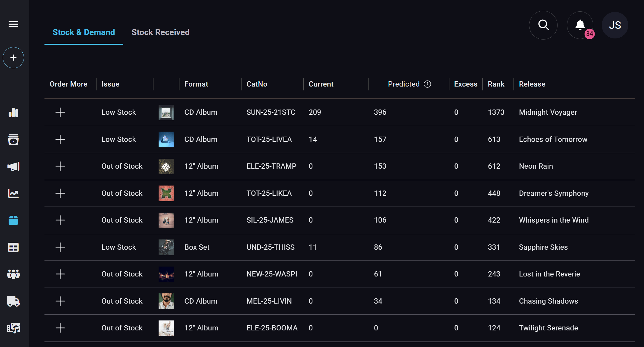
Task: Select the Stock & Demand tab
Action: click(84, 32)
